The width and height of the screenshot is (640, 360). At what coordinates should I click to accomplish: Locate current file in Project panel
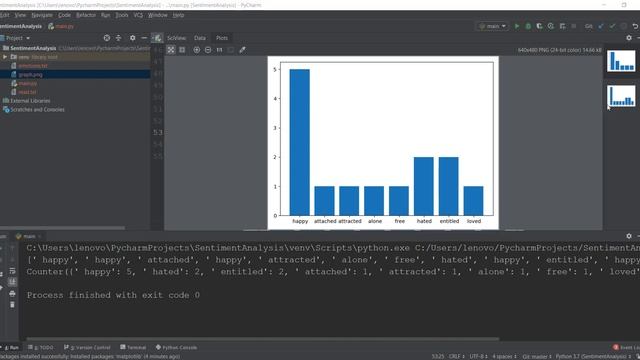pos(107,38)
